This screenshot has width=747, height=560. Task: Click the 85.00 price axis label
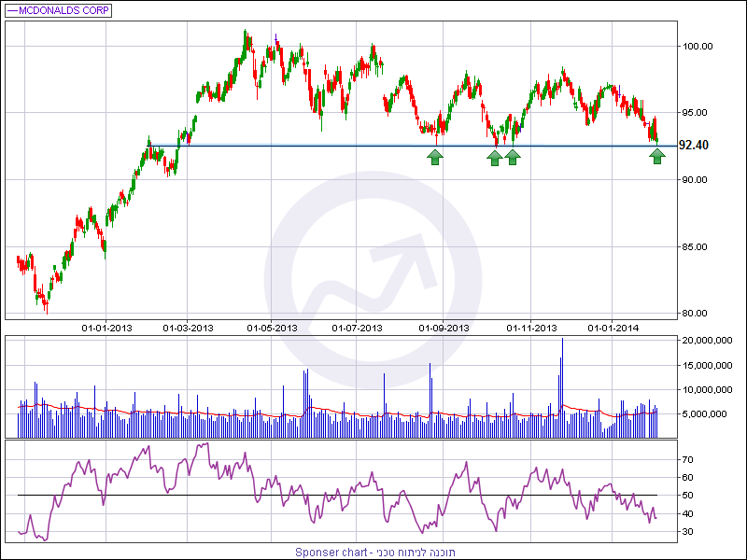tap(694, 246)
